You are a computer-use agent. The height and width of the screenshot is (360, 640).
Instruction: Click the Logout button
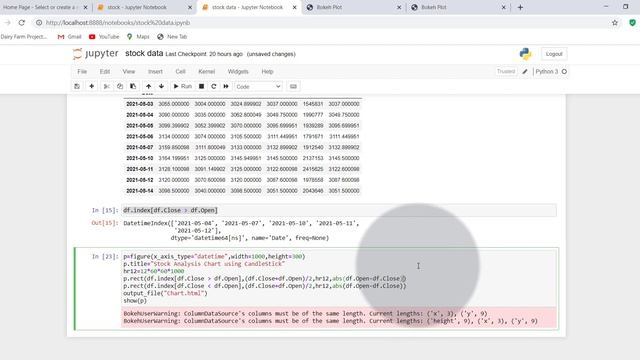554,54
